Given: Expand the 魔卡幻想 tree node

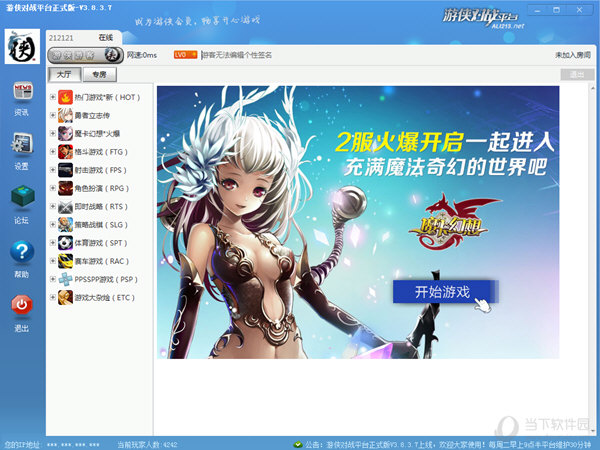Looking at the screenshot, I should [x=53, y=134].
